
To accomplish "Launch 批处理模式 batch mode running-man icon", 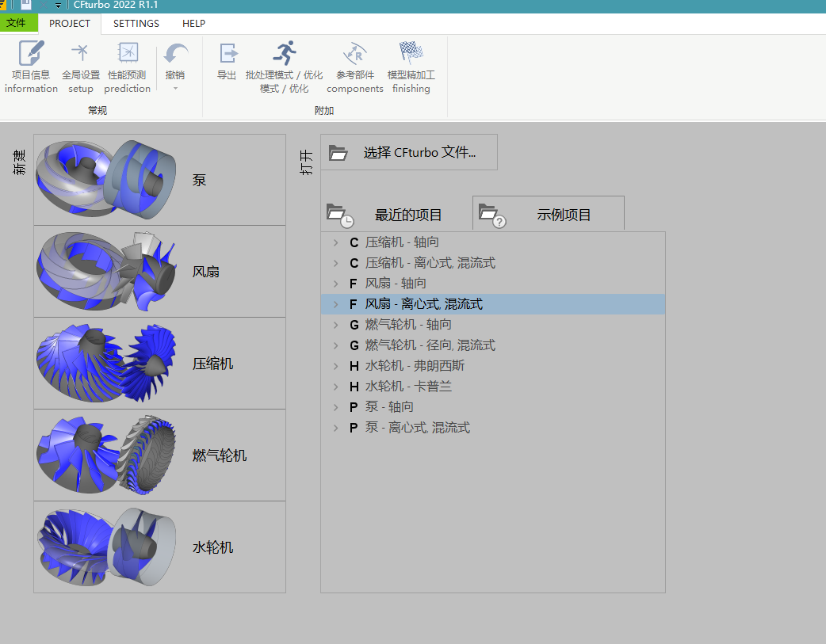I will click(284, 54).
